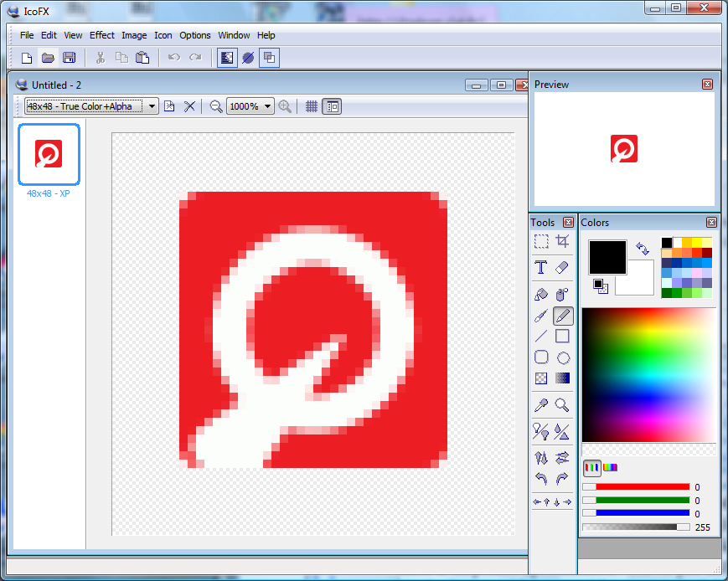Open the 1000% zoom level dropdown
The height and width of the screenshot is (581, 728).
[x=267, y=106]
